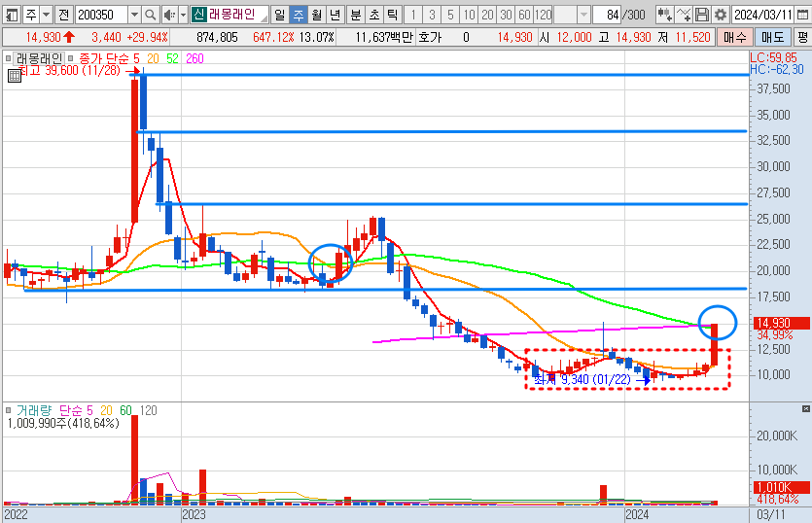Open chart settings gear icon

point(721,15)
